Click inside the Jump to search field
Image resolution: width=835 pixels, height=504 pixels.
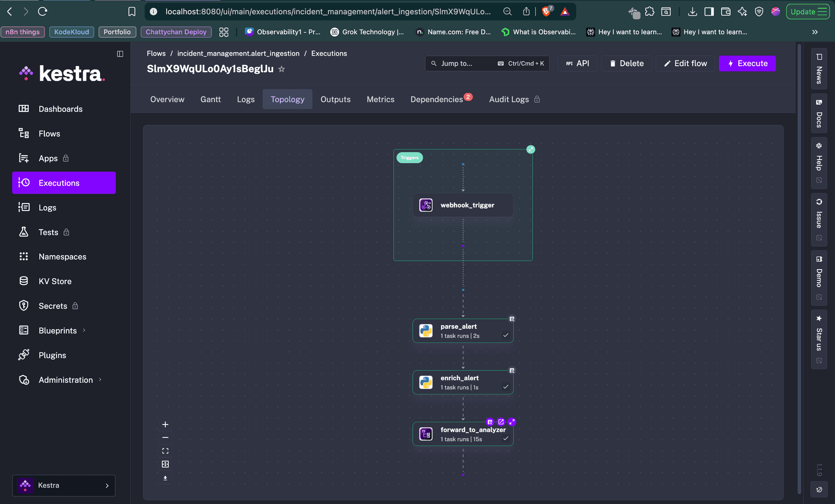pos(461,63)
